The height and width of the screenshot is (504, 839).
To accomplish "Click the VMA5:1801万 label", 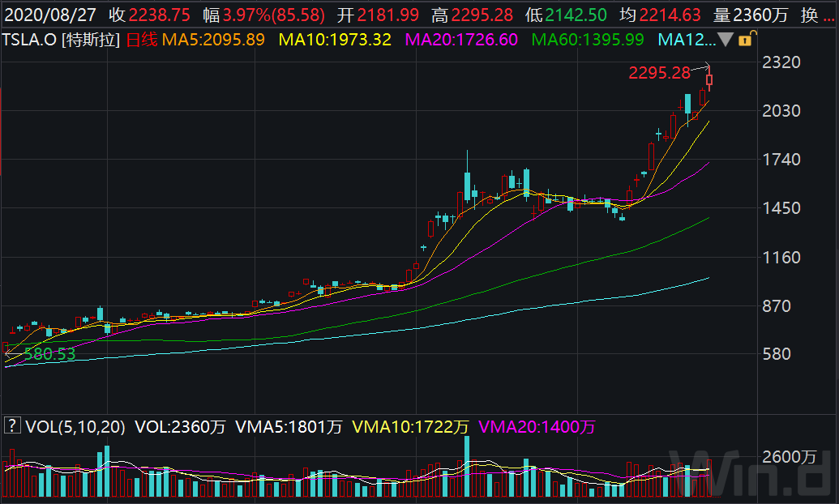I will [x=289, y=426].
